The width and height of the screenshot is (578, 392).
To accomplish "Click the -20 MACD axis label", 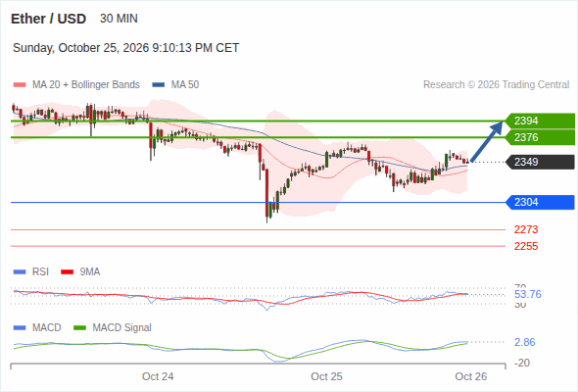I will pyautogui.click(x=522, y=363).
